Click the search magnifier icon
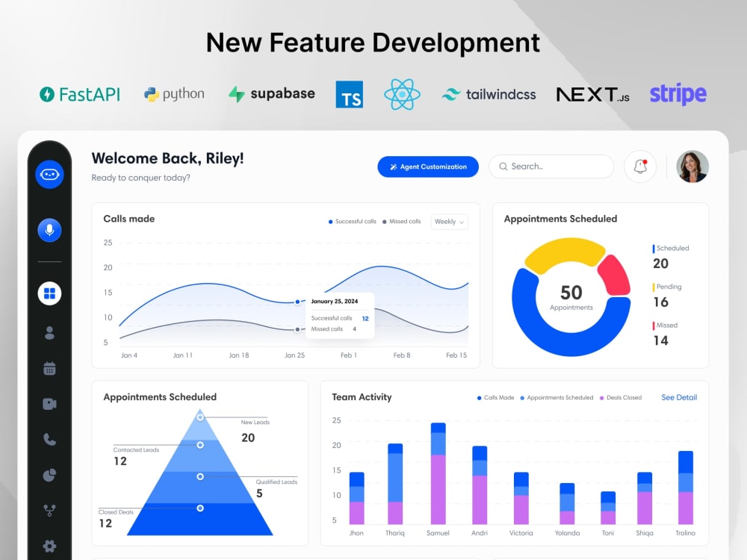Screen dimensions: 747x560 tap(503, 167)
